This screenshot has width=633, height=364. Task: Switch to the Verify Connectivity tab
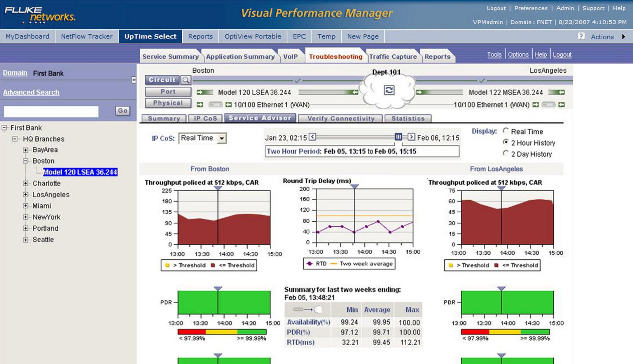point(340,118)
